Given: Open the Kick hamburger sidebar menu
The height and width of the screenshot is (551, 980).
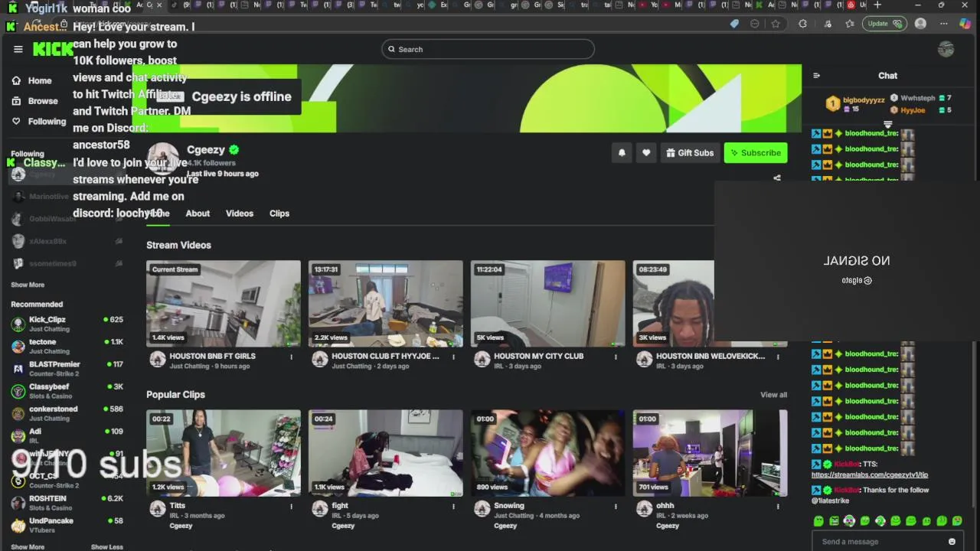Looking at the screenshot, I should (18, 49).
